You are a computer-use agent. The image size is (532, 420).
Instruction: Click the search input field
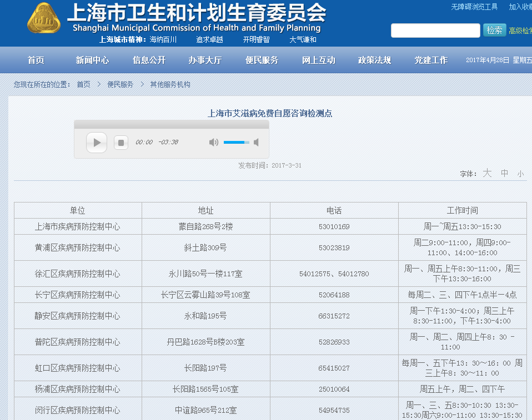[435, 31]
